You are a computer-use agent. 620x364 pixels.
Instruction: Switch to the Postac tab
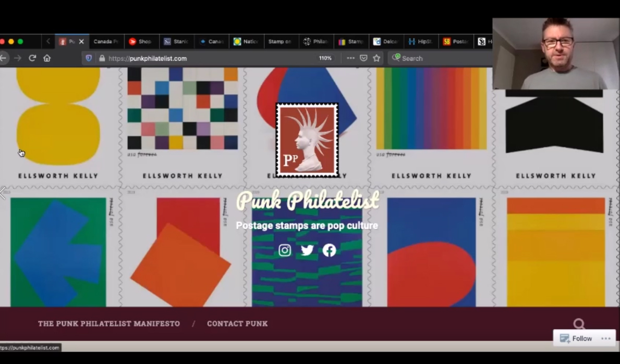pyautogui.click(x=456, y=42)
